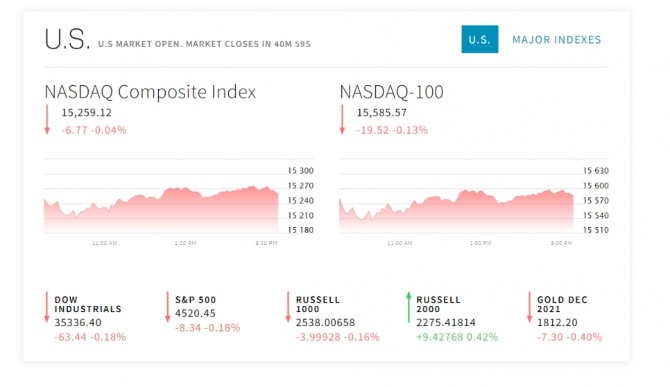
Task: Select the U.S. tab button
Action: [x=479, y=39]
